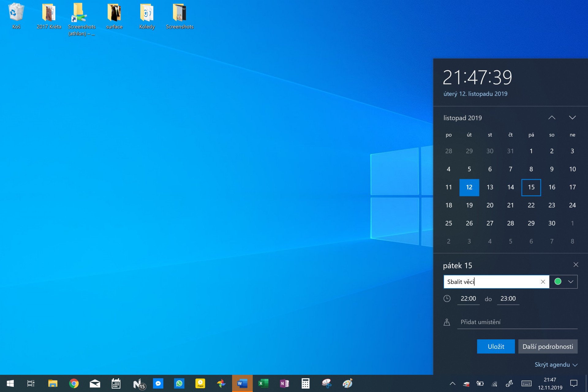The height and width of the screenshot is (392, 588).
Task: Open the green calendar color dropdown
Action: (x=564, y=282)
